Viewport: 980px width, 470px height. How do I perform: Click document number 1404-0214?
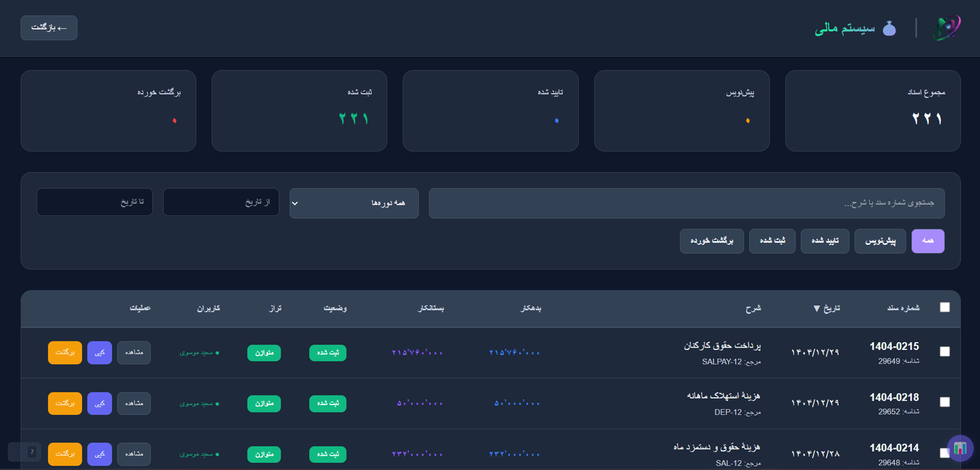coord(894,448)
